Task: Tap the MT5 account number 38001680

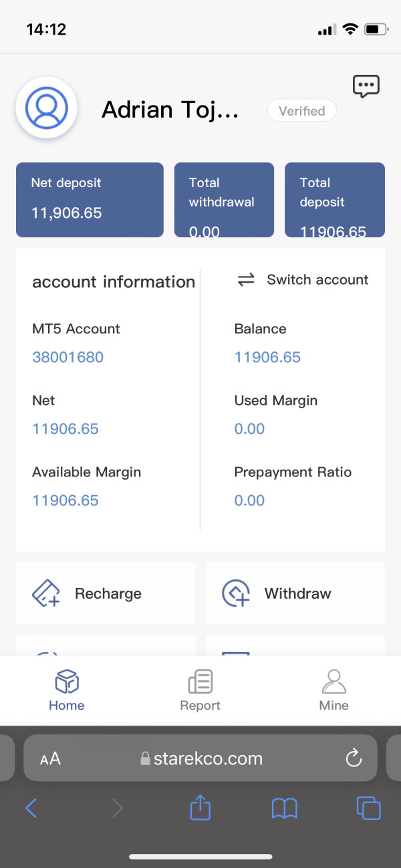Action: [x=68, y=357]
